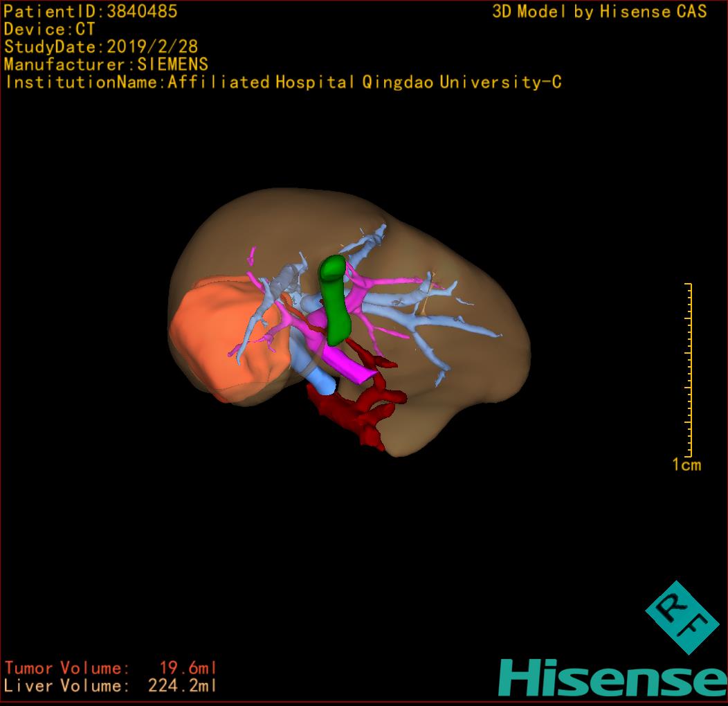Click the Manufacturer:SIEMENS label
Viewport: 728px width, 706px height.
tap(106, 64)
